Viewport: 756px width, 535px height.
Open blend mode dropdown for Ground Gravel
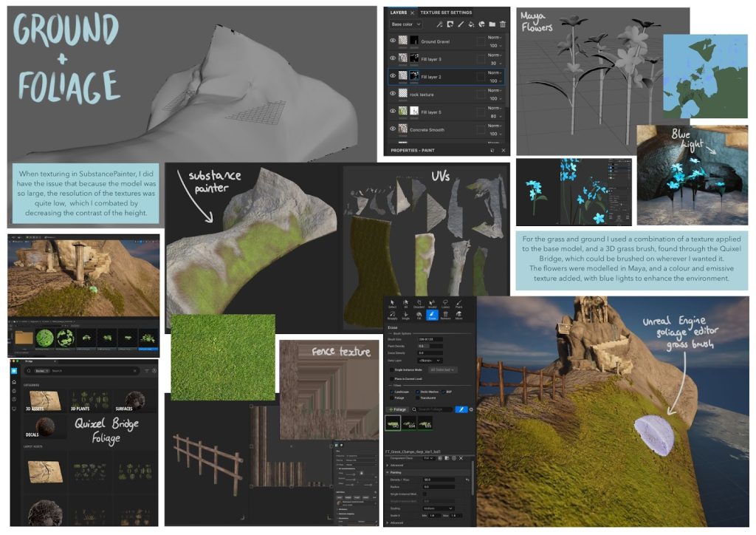tap(495, 37)
